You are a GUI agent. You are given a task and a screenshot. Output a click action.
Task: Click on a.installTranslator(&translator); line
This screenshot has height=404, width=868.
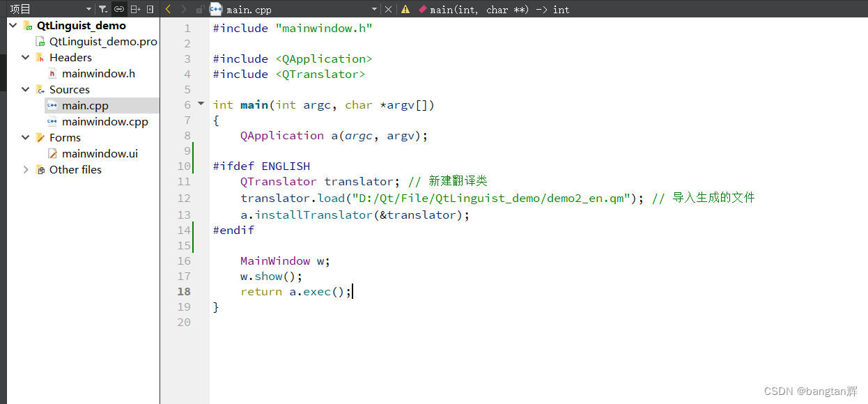point(355,215)
